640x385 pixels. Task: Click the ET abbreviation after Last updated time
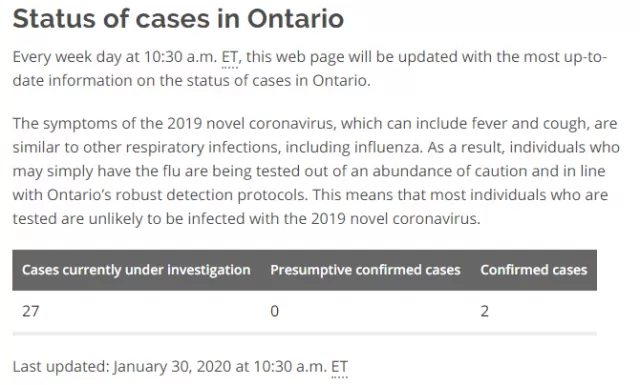click(x=339, y=367)
